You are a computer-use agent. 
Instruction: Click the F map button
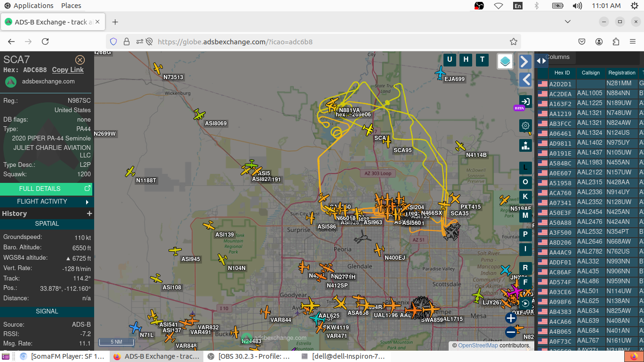point(525,282)
